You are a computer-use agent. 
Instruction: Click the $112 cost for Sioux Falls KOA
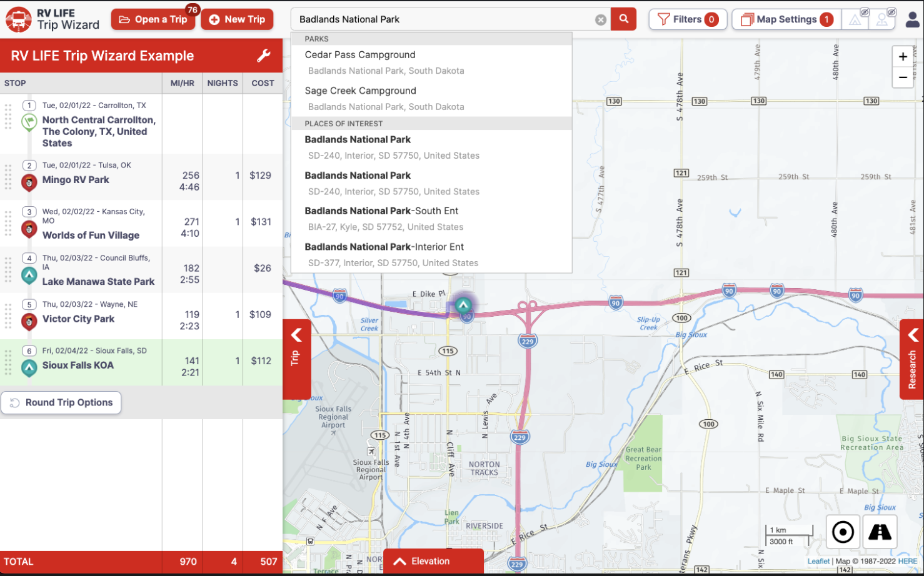point(261,360)
